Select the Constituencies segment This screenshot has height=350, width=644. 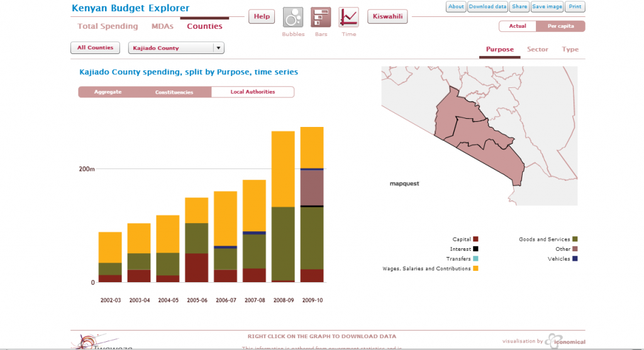[174, 92]
